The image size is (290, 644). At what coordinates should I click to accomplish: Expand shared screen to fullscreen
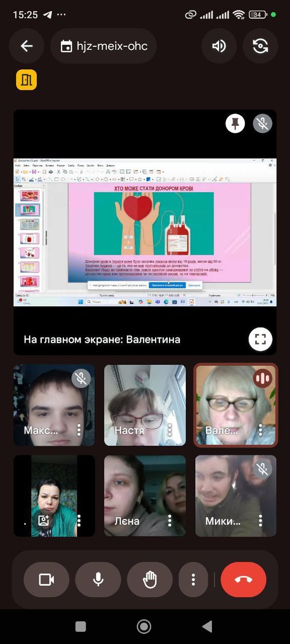tap(260, 339)
